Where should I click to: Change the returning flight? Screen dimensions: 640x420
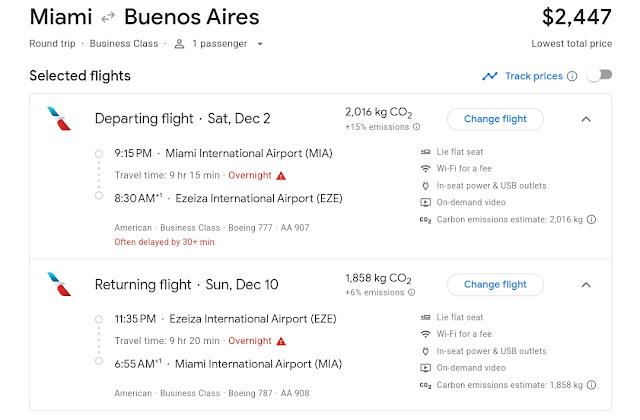[x=495, y=285]
